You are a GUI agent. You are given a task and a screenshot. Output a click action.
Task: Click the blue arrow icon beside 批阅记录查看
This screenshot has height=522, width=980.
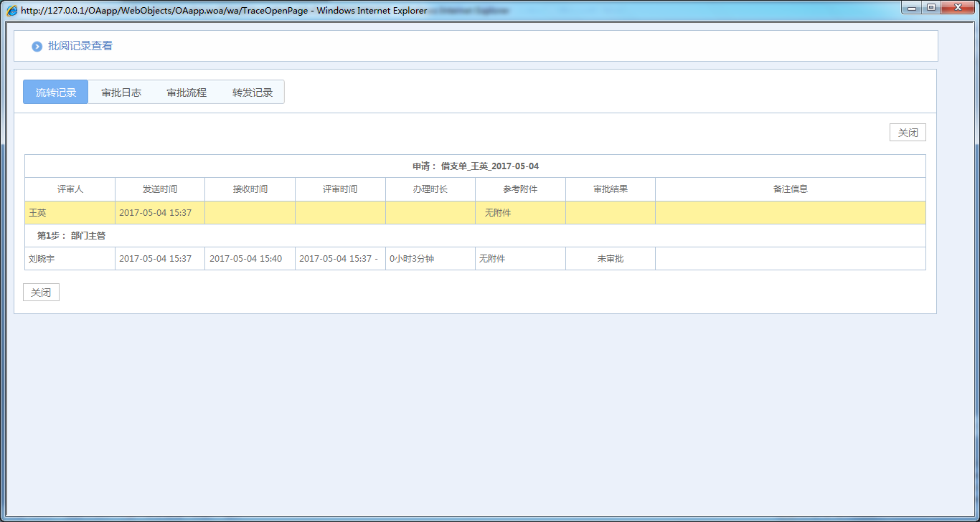(37, 47)
